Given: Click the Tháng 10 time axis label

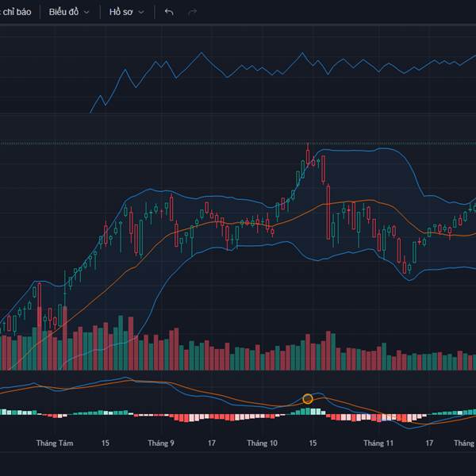Looking at the screenshot, I should (262, 443).
